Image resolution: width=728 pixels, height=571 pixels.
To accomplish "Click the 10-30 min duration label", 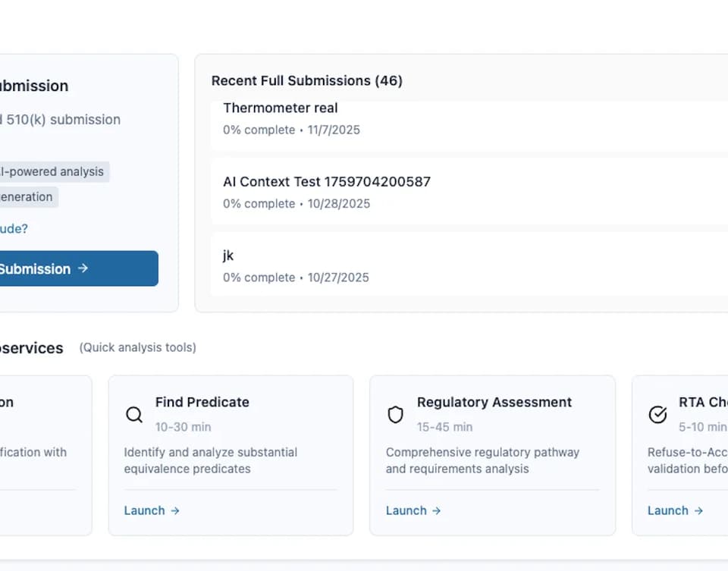I will pos(183,427).
